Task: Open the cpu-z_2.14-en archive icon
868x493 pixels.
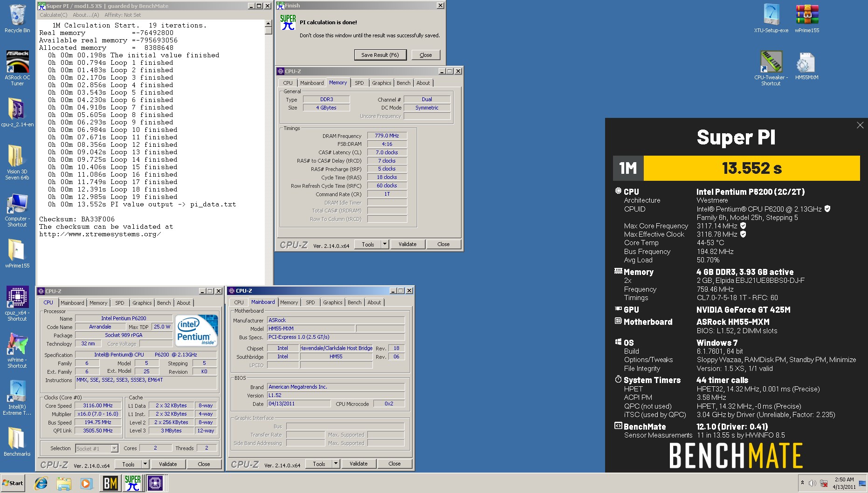Action: tap(17, 112)
